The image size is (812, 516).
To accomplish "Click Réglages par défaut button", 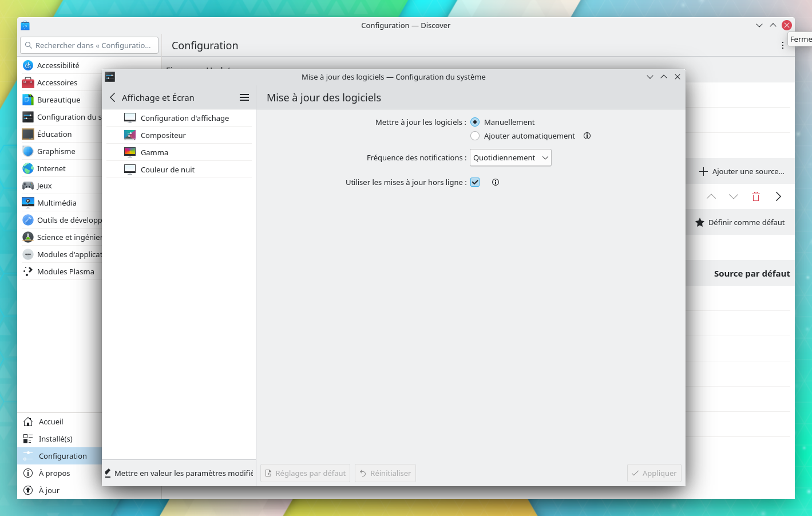I will tap(305, 473).
